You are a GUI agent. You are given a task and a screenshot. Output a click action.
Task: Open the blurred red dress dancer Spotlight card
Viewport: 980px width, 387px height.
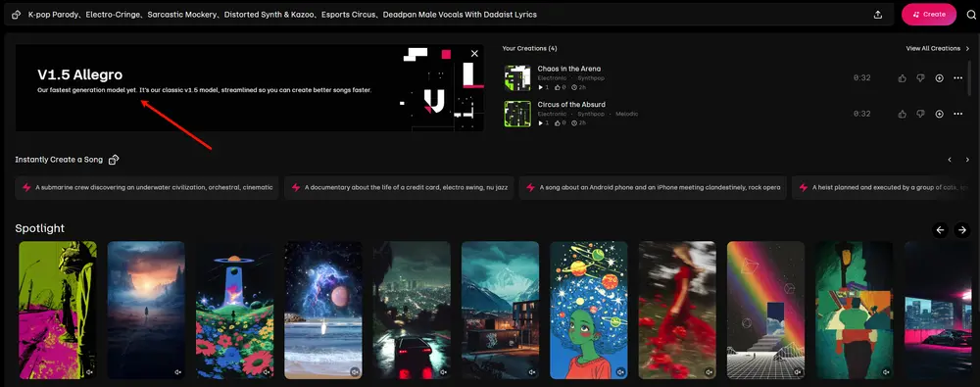coord(677,311)
